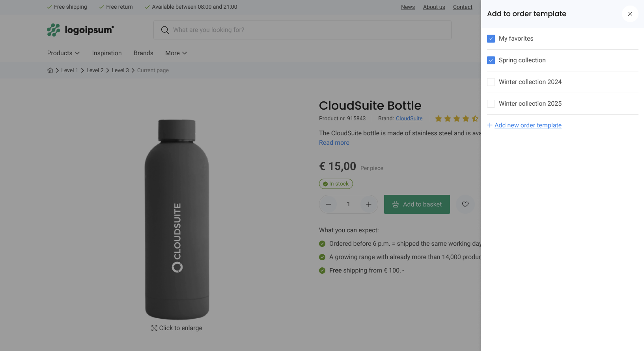The height and width of the screenshot is (351, 644).
Task: Open the Brands menu item
Action: 143,53
